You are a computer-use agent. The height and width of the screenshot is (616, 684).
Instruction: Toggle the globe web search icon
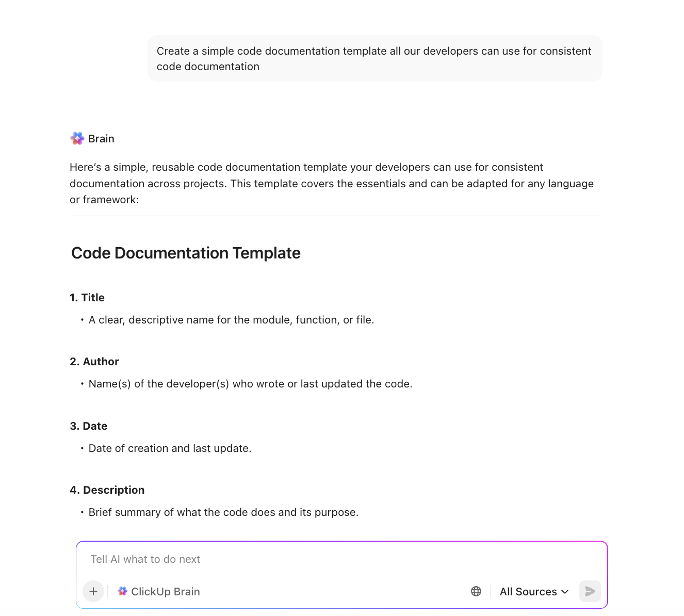point(476,591)
